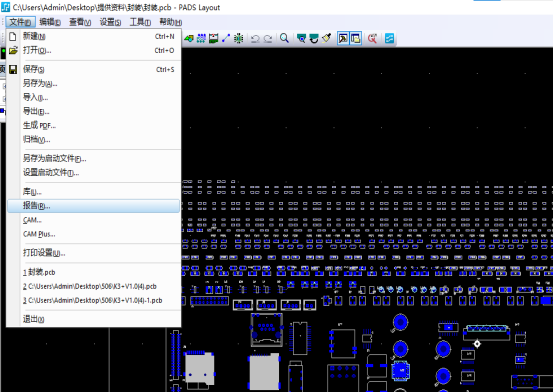Click the Dimensioning toolbar icon

pyautogui.click(x=213, y=38)
